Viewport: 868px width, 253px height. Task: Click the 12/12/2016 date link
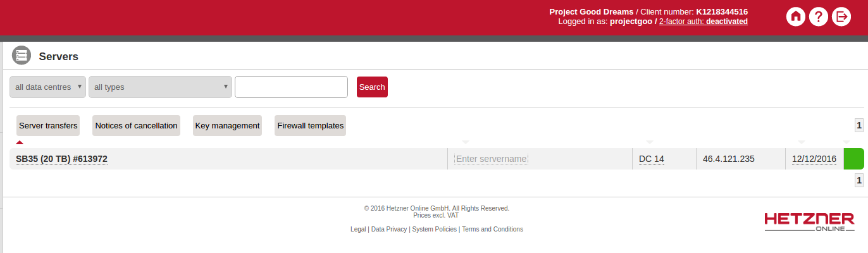coord(814,159)
